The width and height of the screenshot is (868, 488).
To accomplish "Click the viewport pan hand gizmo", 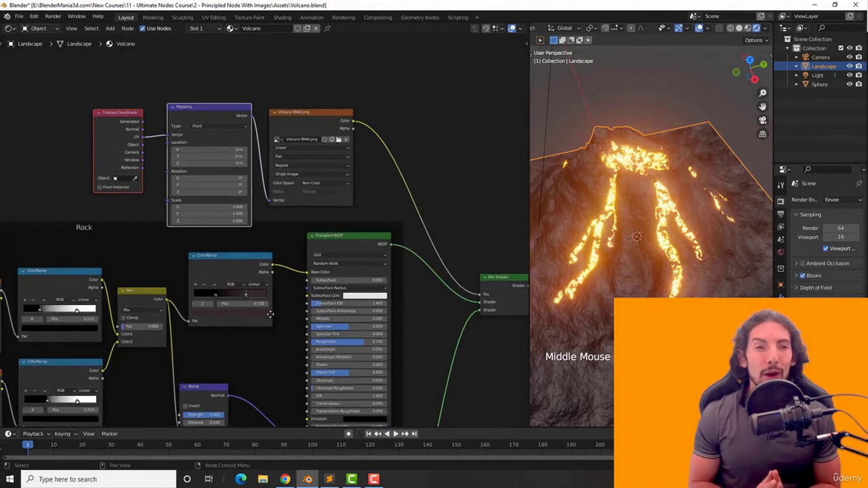I will pyautogui.click(x=762, y=107).
